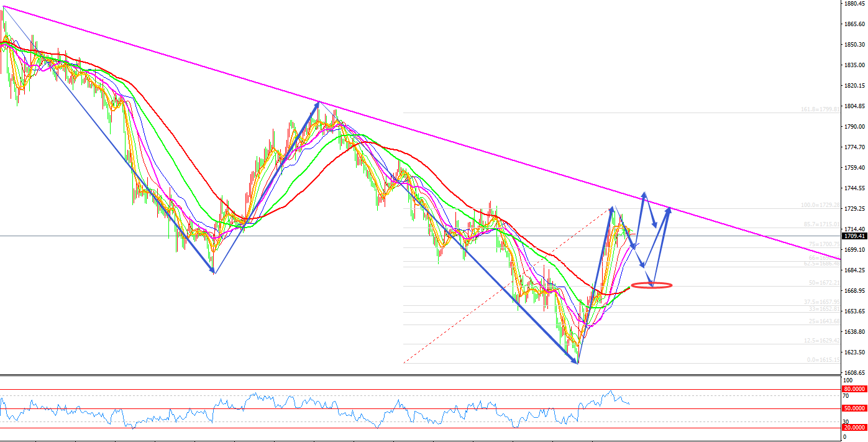This screenshot has width=868, height=442.
Task: Click the RSI 80.0000 level label
Action: pyautogui.click(x=854, y=389)
